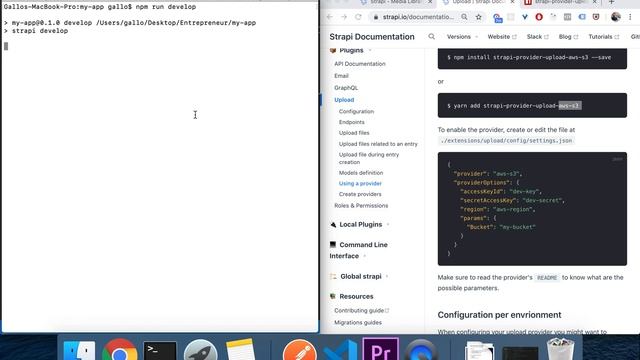Open the Email plugin page

pos(341,76)
